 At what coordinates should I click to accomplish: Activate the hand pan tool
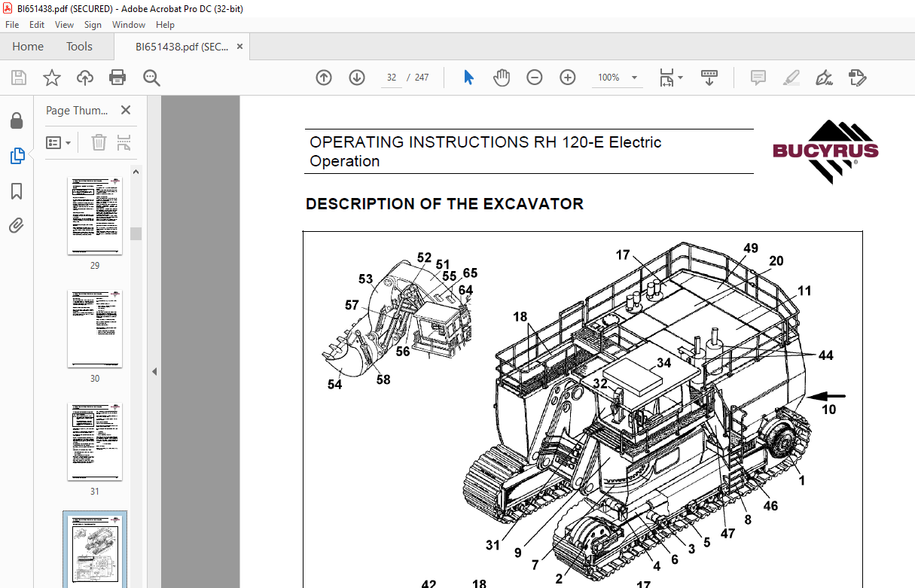click(x=502, y=78)
